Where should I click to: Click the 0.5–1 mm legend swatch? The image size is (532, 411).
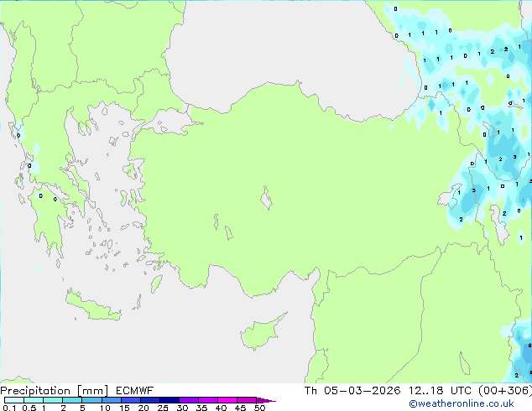34,400
